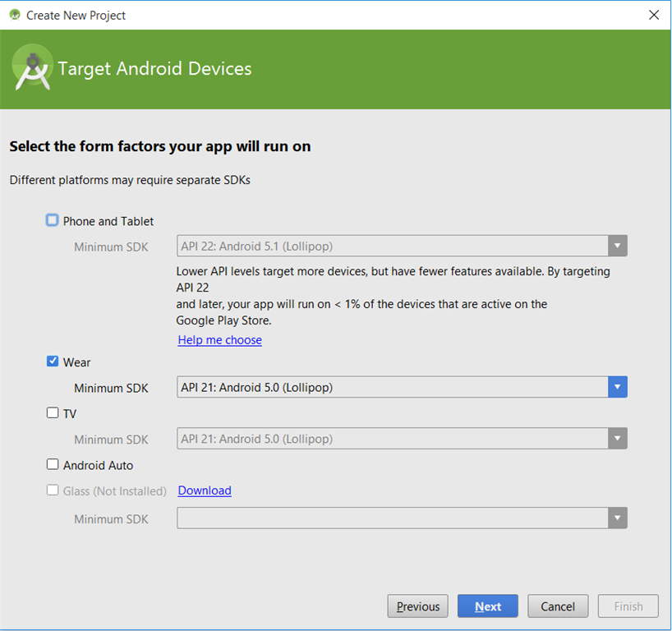Screen dimensions: 672x631
Task: Go back with the Previous button
Action: point(417,606)
